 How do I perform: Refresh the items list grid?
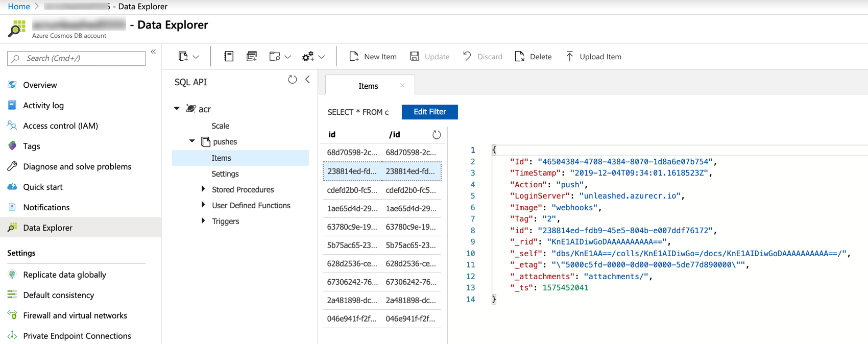point(437,135)
